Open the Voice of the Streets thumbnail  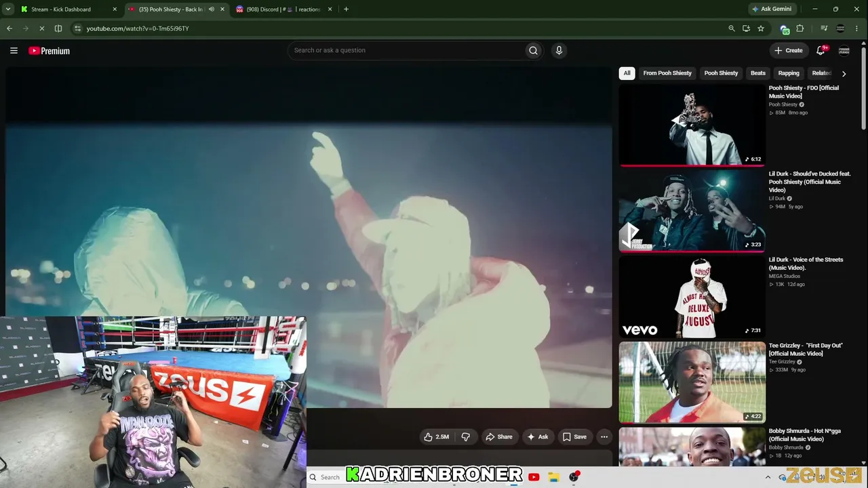[x=692, y=297]
